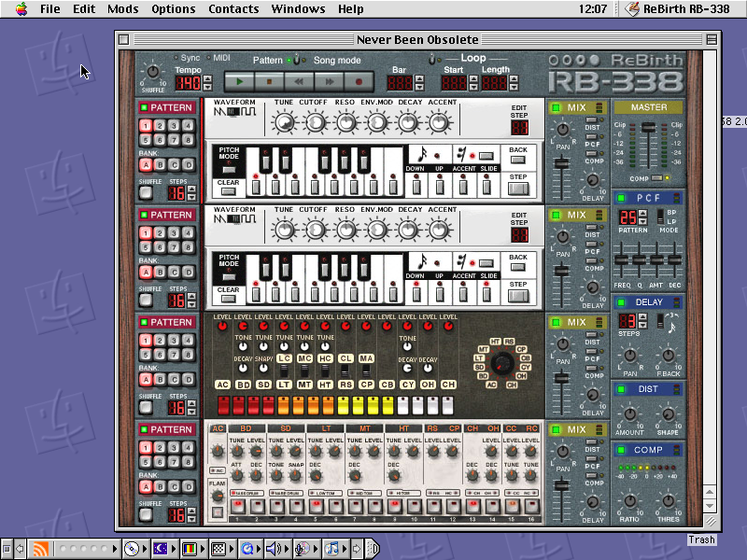The image size is (747, 560).
Task: Toggle the COMP effect enable light
Action: (x=621, y=450)
